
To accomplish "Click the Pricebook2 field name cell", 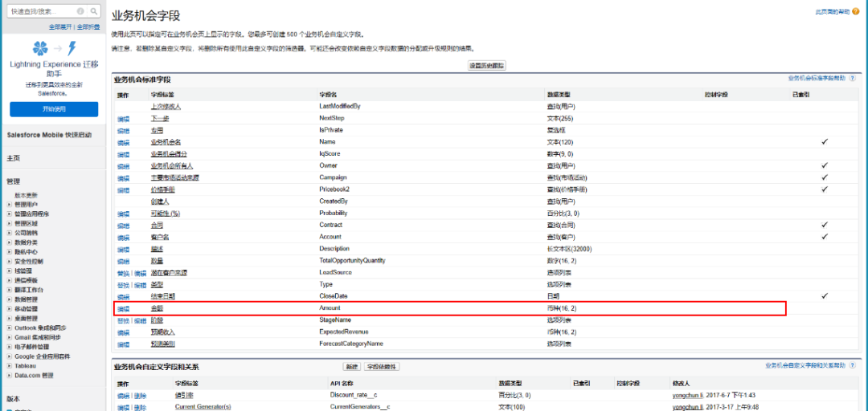I will (x=334, y=189).
